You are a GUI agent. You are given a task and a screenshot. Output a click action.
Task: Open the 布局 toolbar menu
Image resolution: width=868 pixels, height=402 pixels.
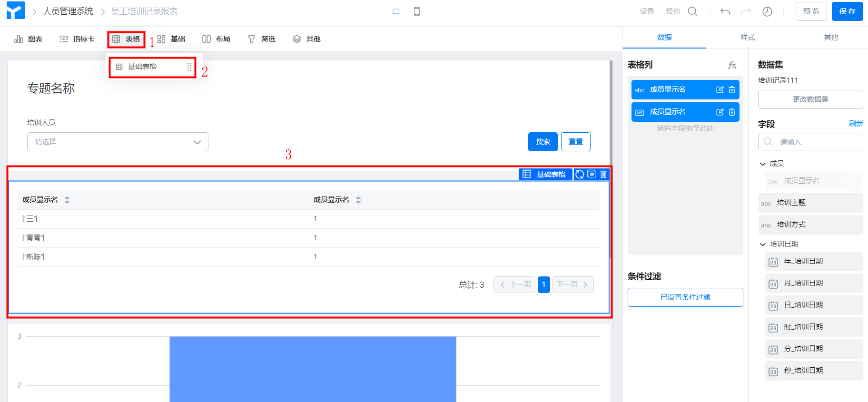click(217, 39)
